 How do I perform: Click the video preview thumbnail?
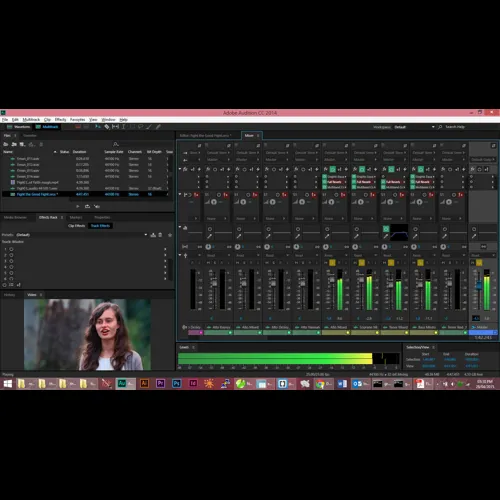[87, 334]
